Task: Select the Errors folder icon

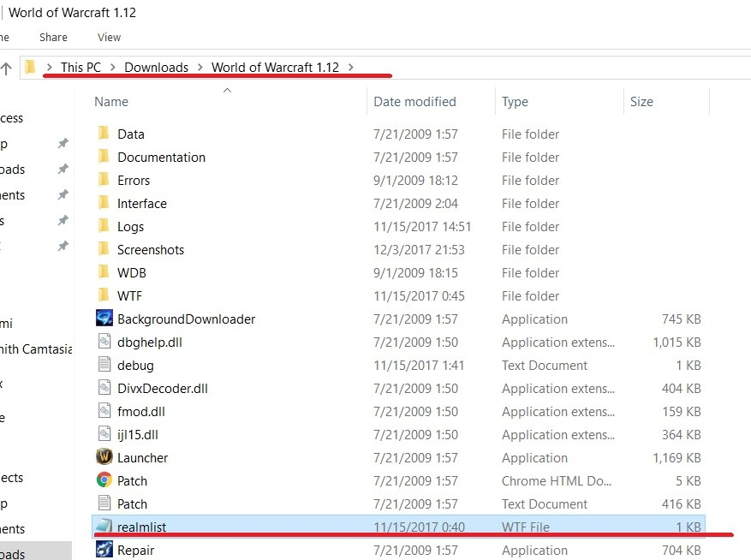Action: [x=104, y=180]
